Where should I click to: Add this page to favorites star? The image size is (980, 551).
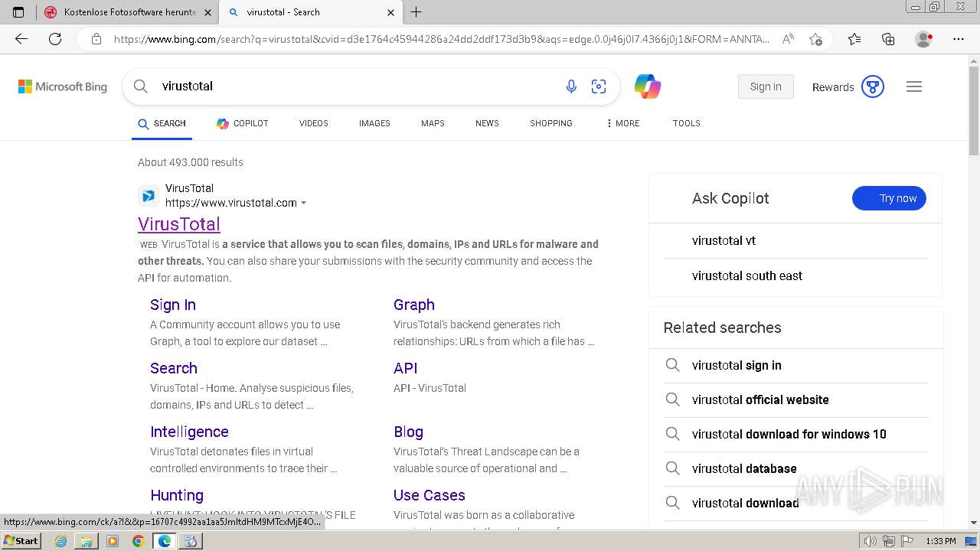[x=815, y=39]
